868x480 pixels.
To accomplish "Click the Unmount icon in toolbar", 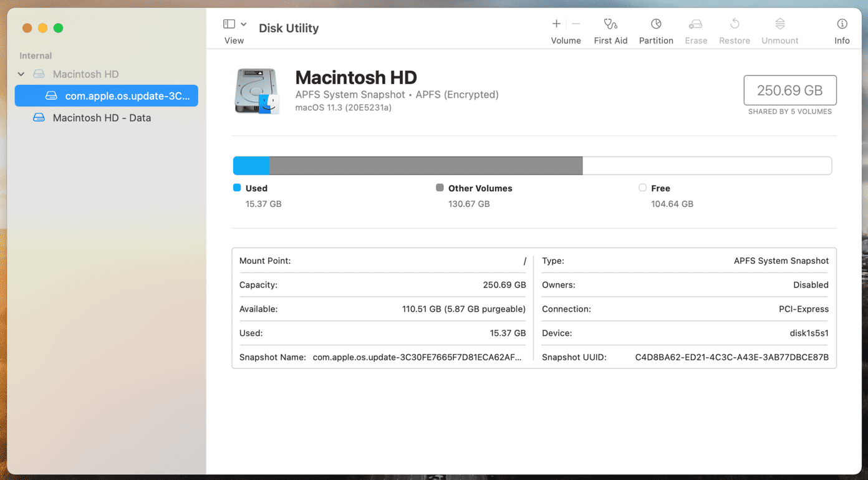I will pos(780,24).
